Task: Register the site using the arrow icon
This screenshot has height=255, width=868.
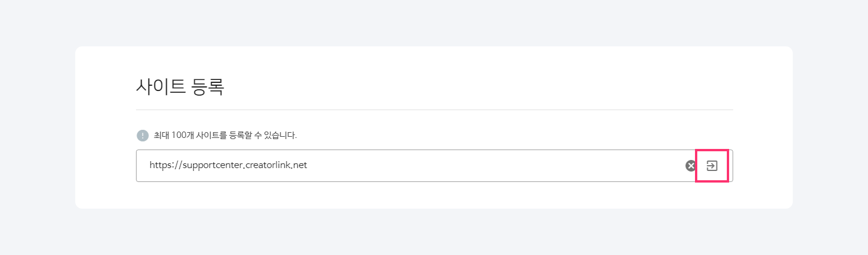Action: 712,166
